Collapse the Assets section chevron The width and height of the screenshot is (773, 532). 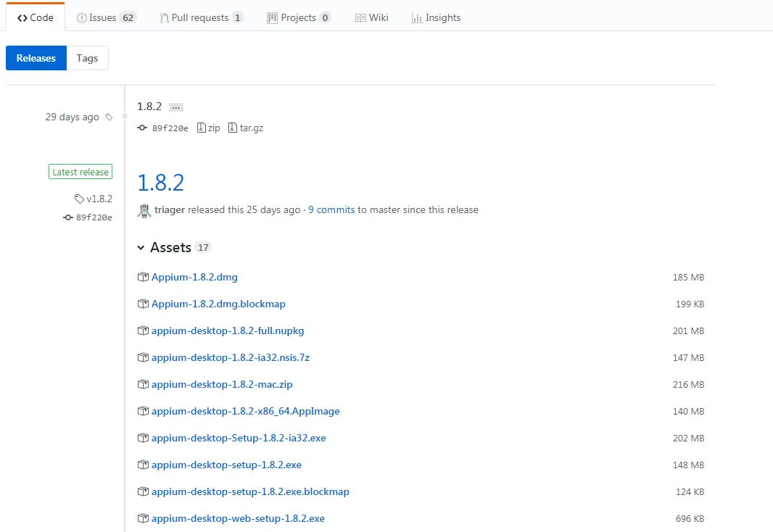click(141, 247)
